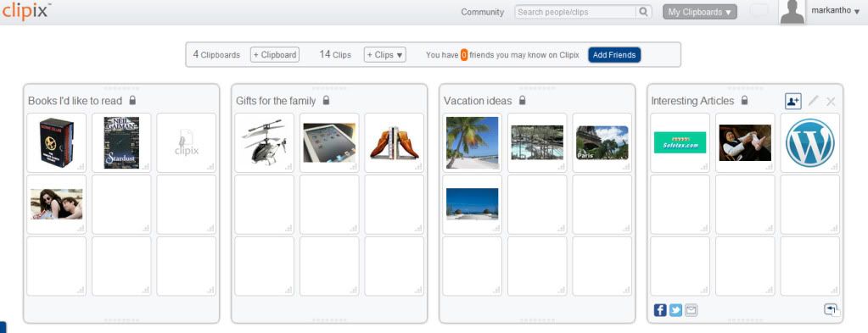Open the Community link
The image size is (868, 333).
pyautogui.click(x=482, y=12)
